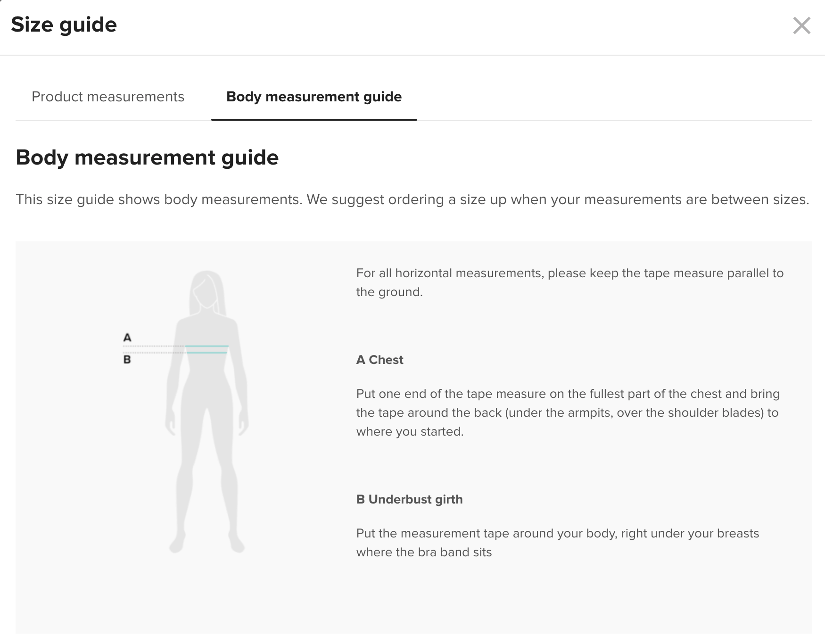The width and height of the screenshot is (825, 644).
Task: Click the B label on body diagram
Action: [x=127, y=360]
